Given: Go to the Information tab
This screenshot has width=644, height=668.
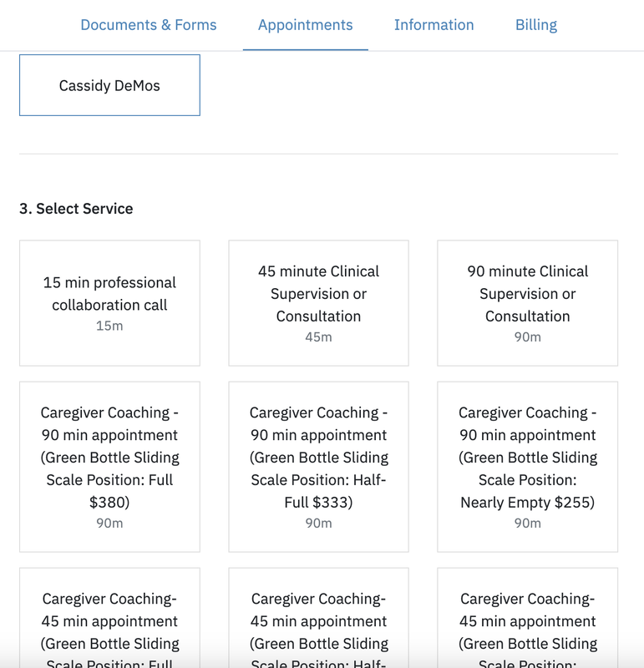Looking at the screenshot, I should coord(434,25).
